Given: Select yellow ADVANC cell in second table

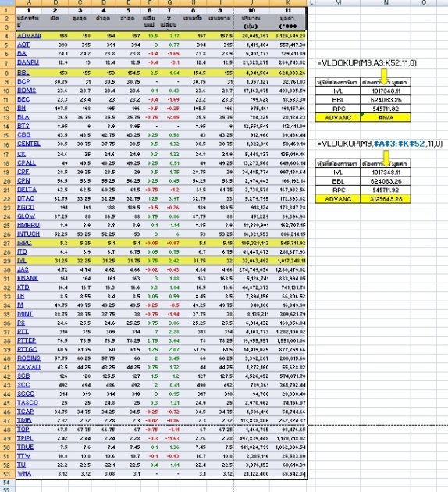Looking at the screenshot, I should [x=338, y=199].
